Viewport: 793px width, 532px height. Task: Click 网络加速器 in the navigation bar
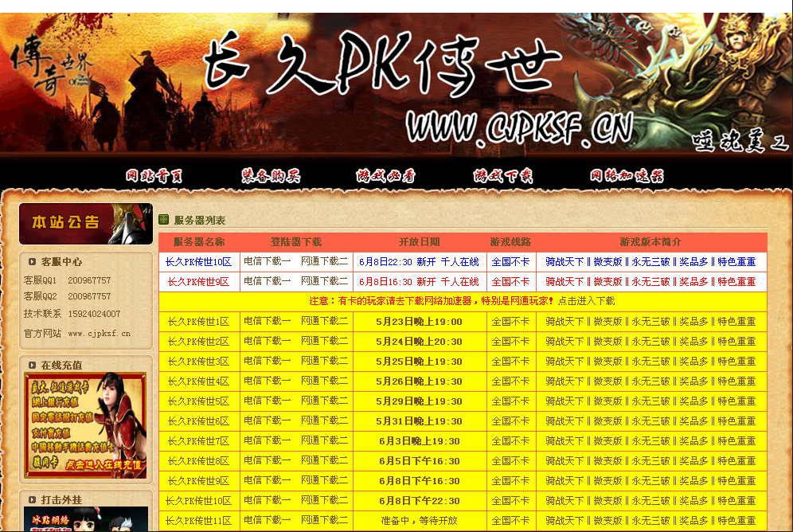[627, 176]
